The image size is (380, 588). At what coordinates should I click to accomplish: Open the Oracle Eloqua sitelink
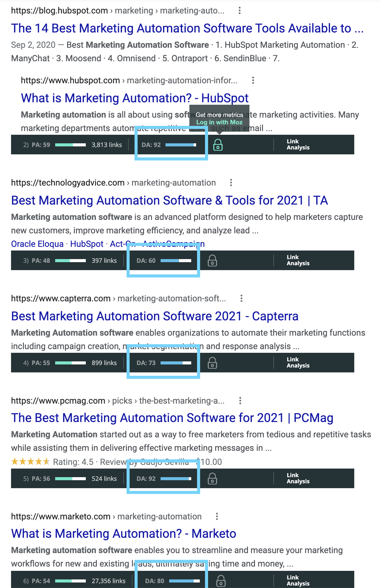(37, 244)
